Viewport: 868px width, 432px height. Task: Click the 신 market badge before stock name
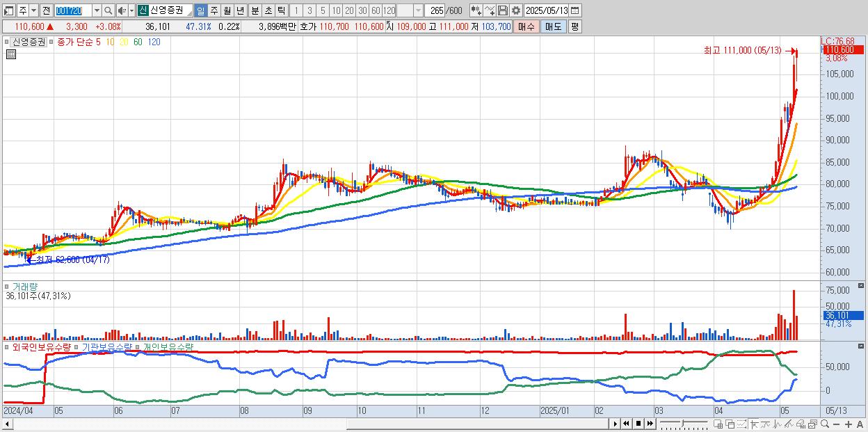coord(142,10)
